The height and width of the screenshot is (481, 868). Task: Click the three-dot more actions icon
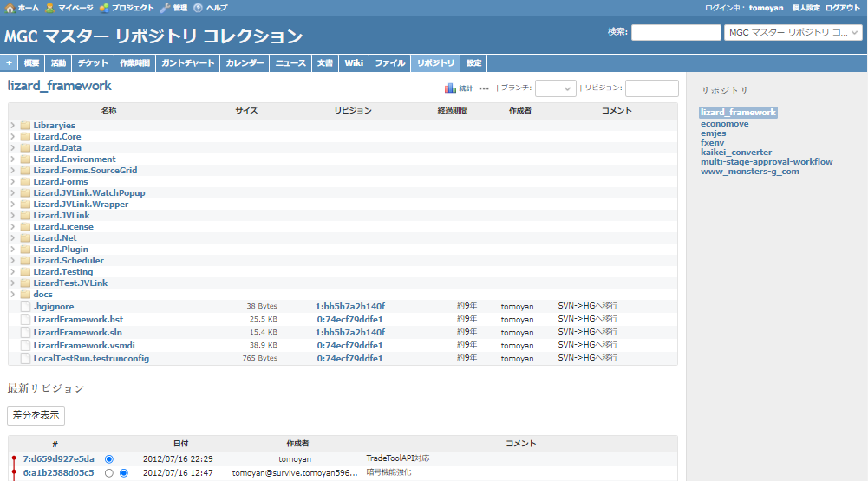pos(484,88)
